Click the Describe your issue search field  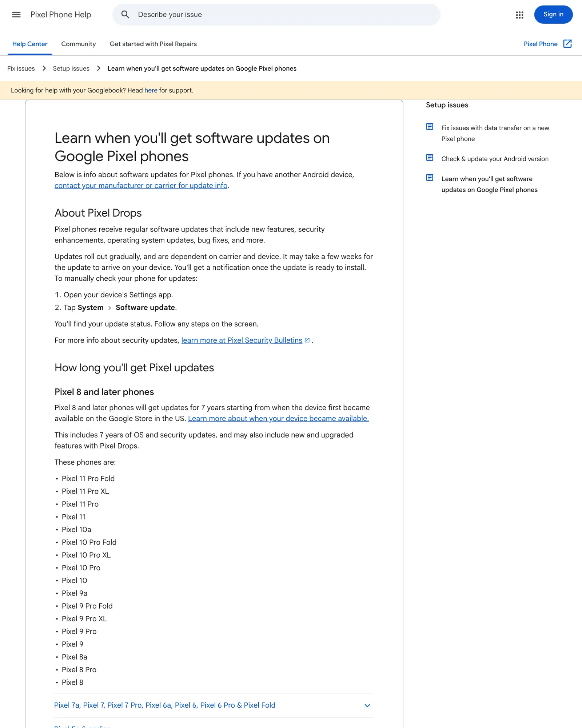point(276,15)
